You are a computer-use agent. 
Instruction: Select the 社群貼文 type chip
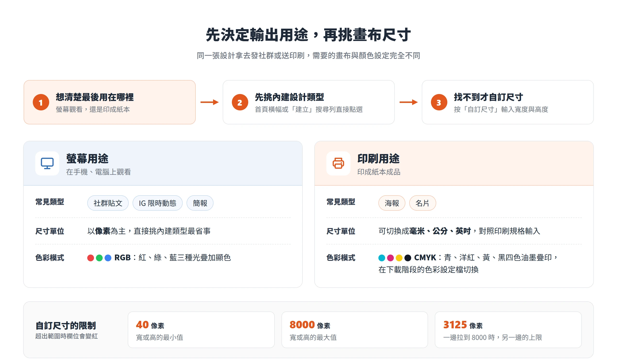108,203
